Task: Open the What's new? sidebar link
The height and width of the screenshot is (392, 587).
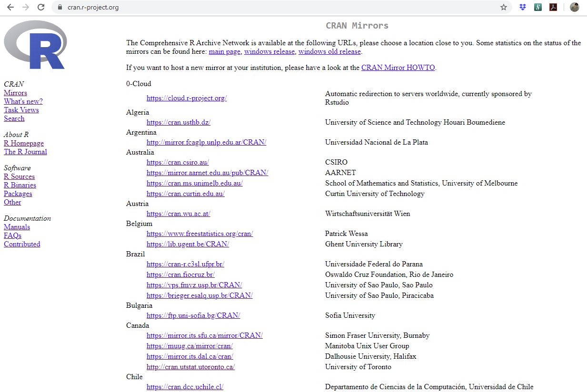Action: [x=23, y=101]
